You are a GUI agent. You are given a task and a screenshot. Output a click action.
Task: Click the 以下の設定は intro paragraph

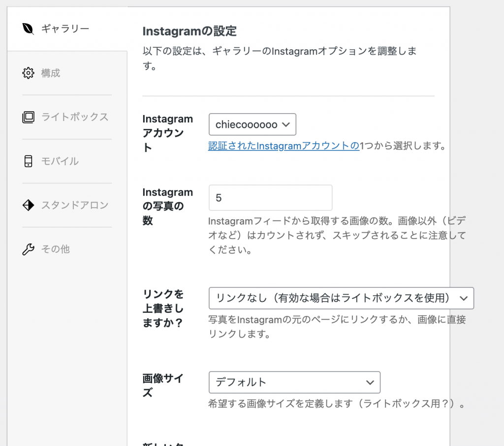tap(280, 58)
